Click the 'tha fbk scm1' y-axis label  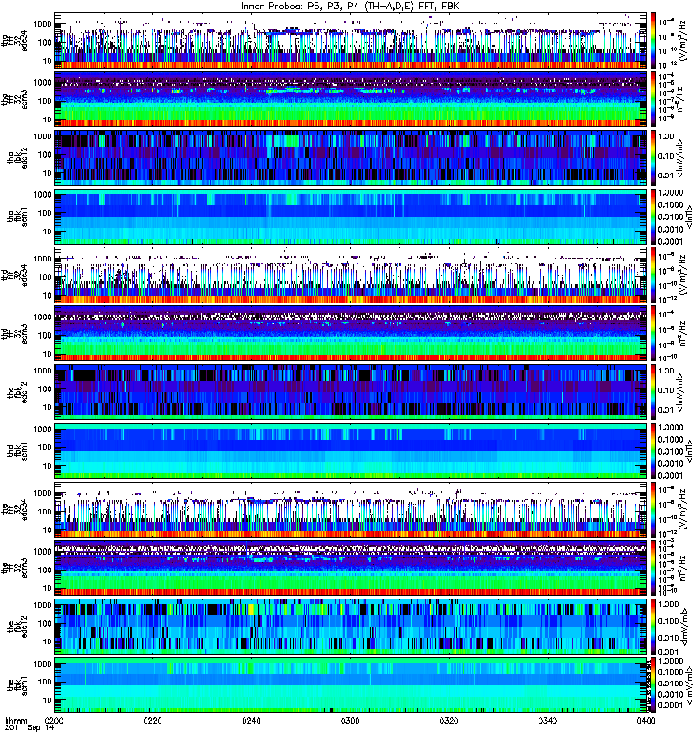click(18, 217)
